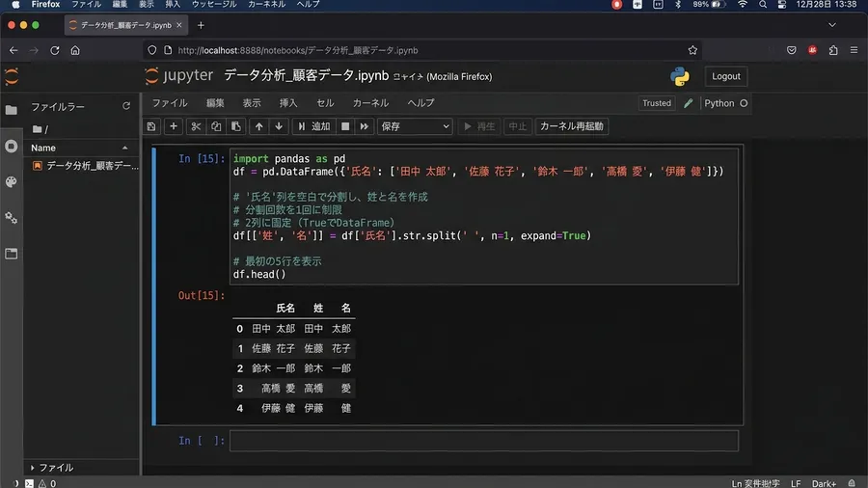Image resolution: width=868 pixels, height=488 pixels.
Task: Open the gears property sidebar icon
Action: 11,218
